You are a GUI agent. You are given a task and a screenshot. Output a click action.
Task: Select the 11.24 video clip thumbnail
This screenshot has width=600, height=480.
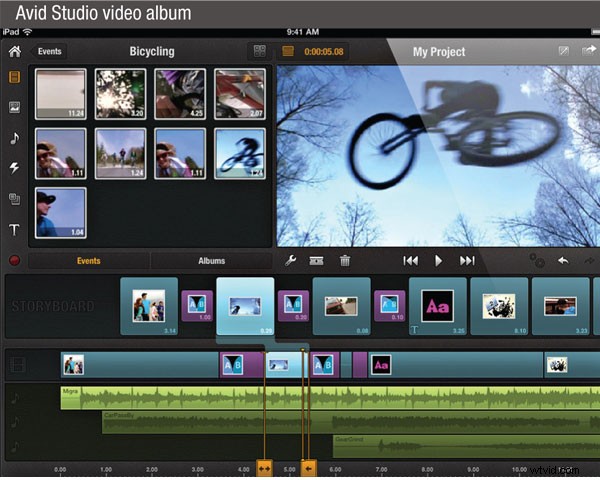pyautogui.click(x=60, y=94)
